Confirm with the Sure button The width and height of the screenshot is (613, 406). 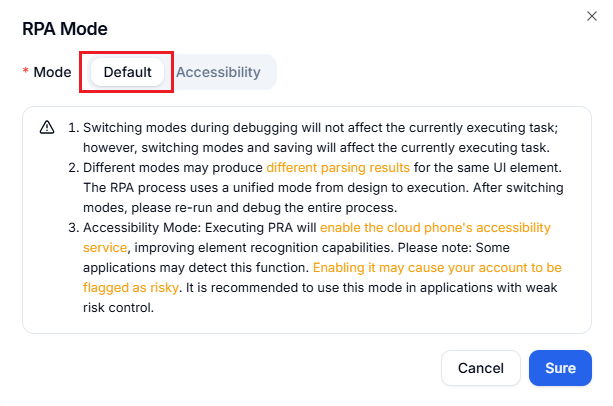point(560,368)
